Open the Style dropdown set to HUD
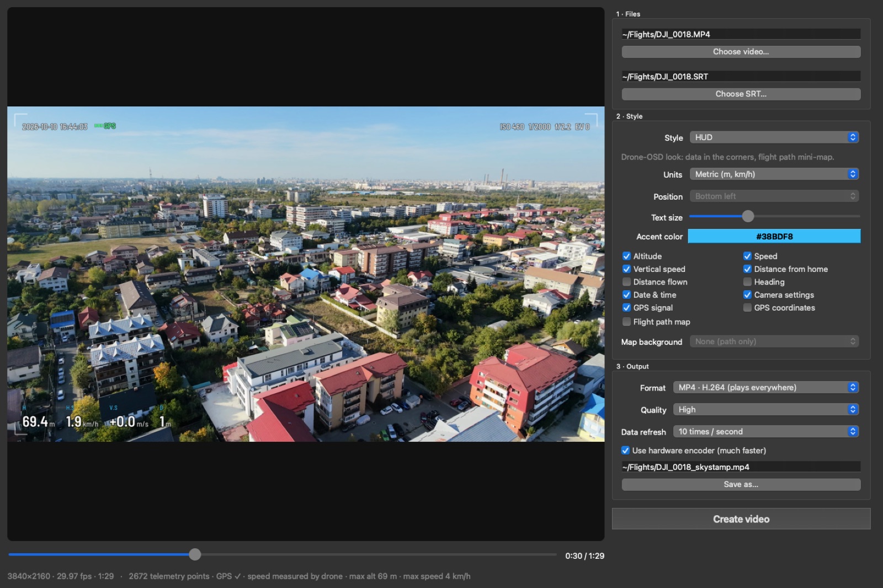The width and height of the screenshot is (883, 588). 774,137
